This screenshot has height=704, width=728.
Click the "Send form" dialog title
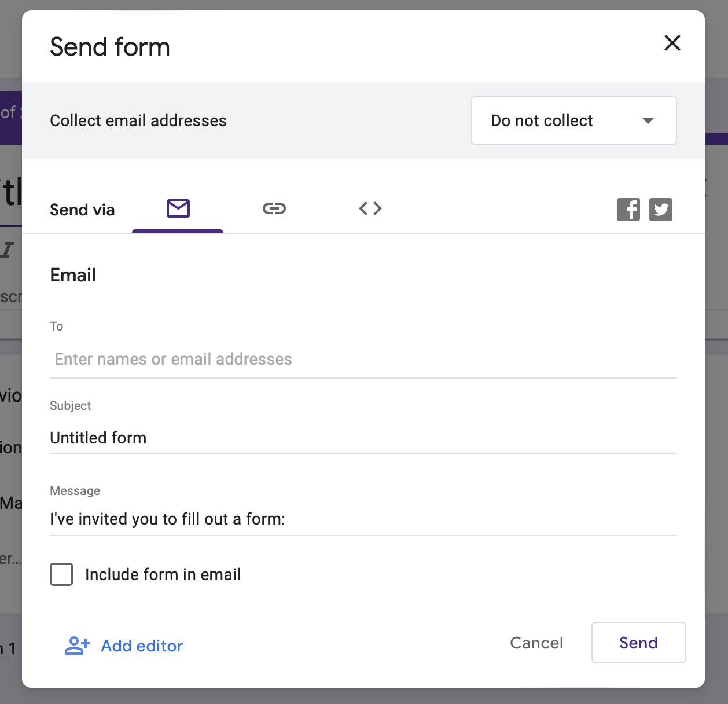coord(110,47)
